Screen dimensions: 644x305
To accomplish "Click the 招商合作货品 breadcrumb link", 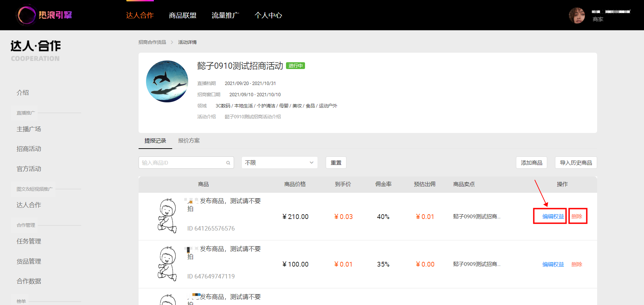I will click(x=152, y=42).
